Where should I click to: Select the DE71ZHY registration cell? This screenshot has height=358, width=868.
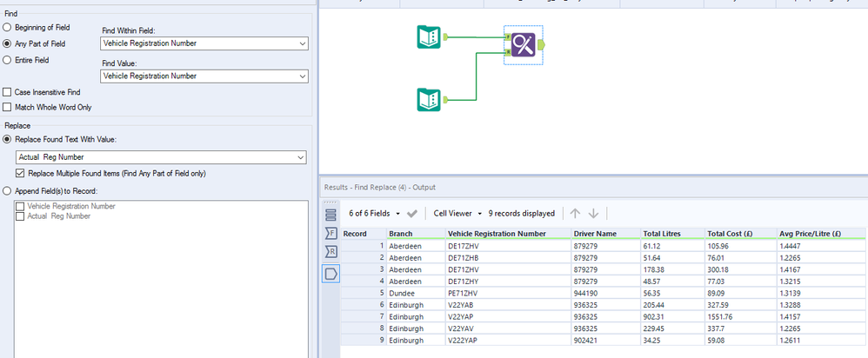pos(508,281)
